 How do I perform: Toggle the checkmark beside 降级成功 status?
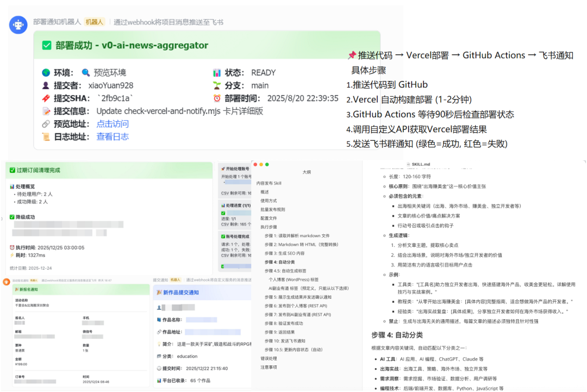tap(11, 217)
